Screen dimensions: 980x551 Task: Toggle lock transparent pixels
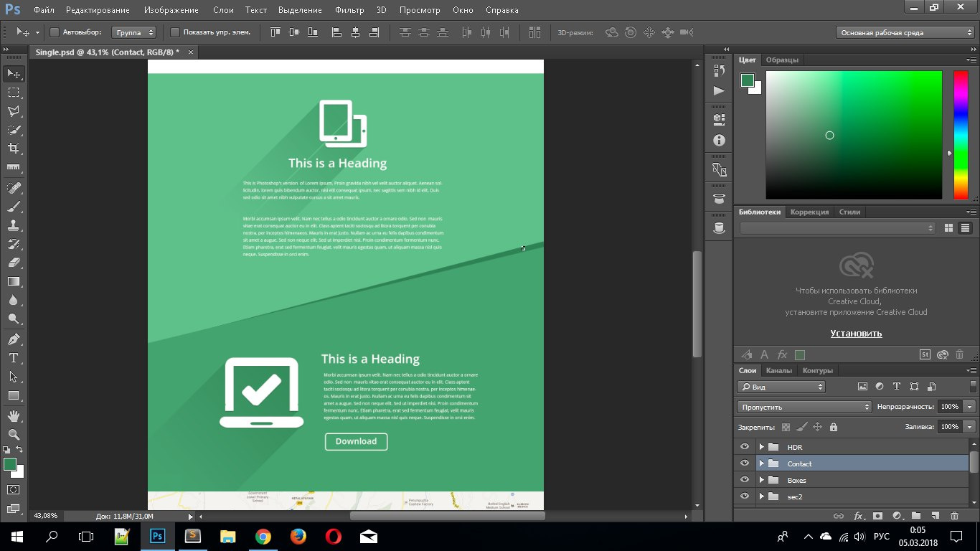(x=786, y=427)
